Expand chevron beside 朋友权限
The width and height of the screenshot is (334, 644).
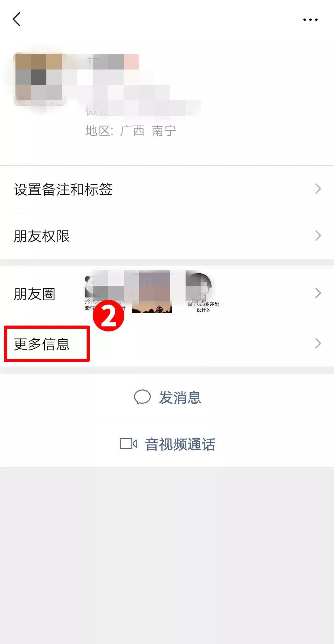pyautogui.click(x=318, y=236)
